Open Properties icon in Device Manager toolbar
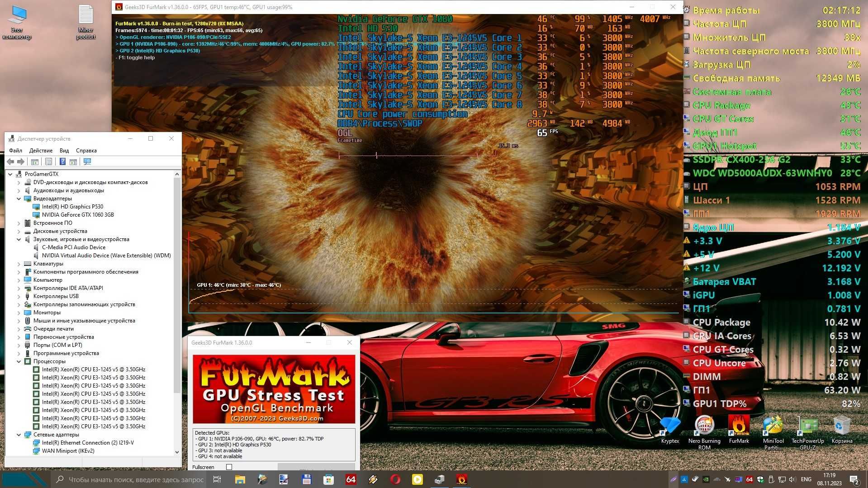 (48, 162)
